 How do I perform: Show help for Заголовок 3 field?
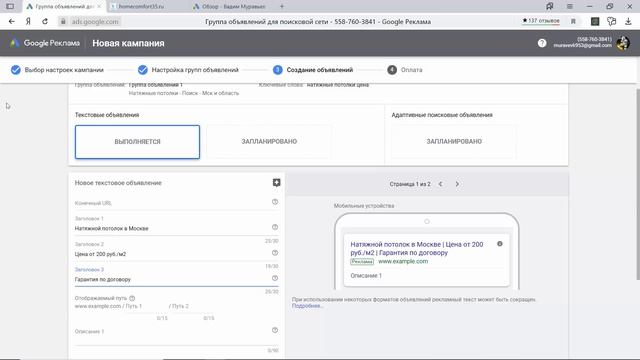coord(275,278)
